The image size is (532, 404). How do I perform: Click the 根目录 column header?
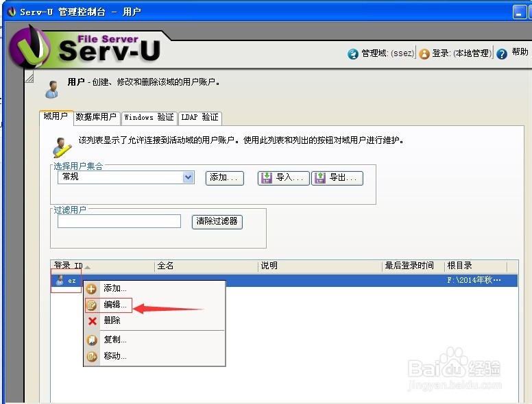pyautogui.click(x=476, y=266)
